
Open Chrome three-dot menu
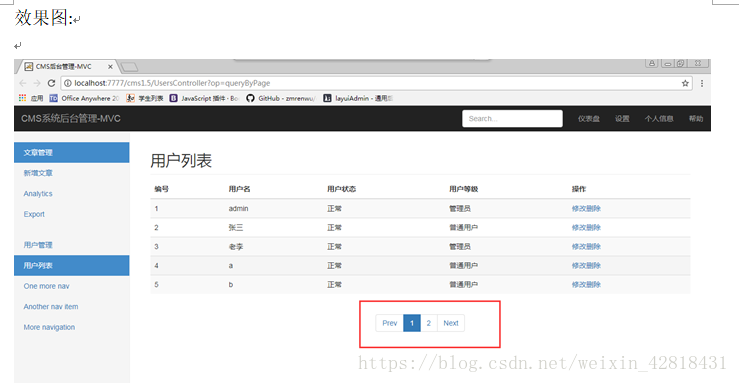[702, 83]
